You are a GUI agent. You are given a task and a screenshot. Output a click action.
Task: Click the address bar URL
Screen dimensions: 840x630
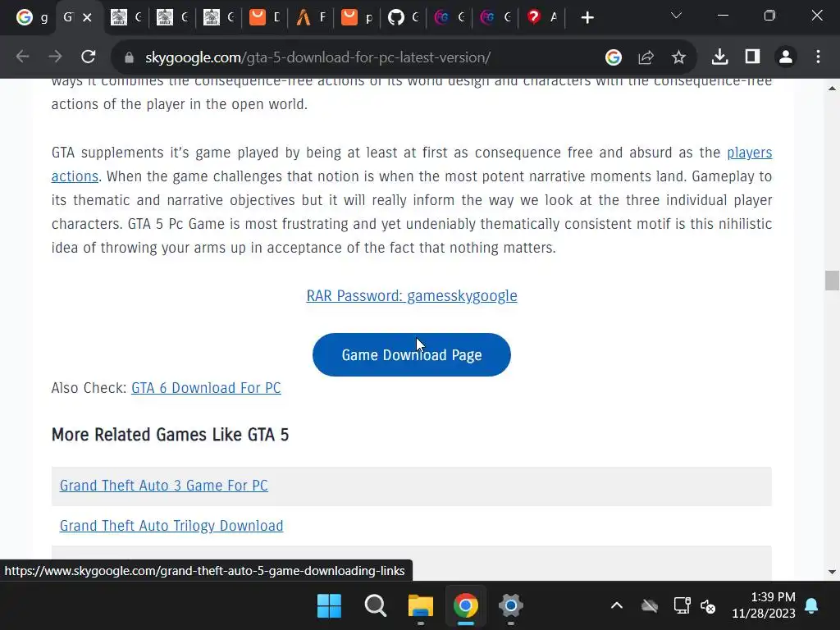(317, 57)
